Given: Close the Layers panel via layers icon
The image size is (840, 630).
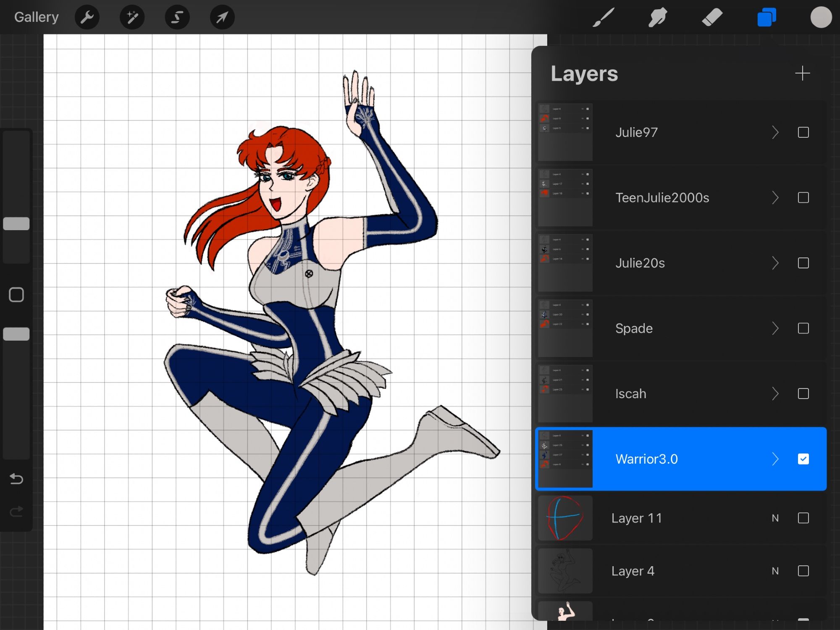Looking at the screenshot, I should (x=766, y=17).
